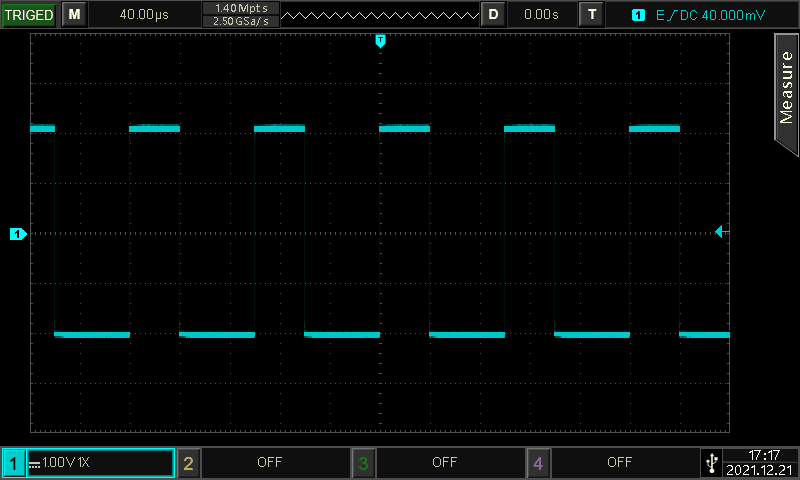Open the 40.00µs timebase scale setting

[x=143, y=14]
